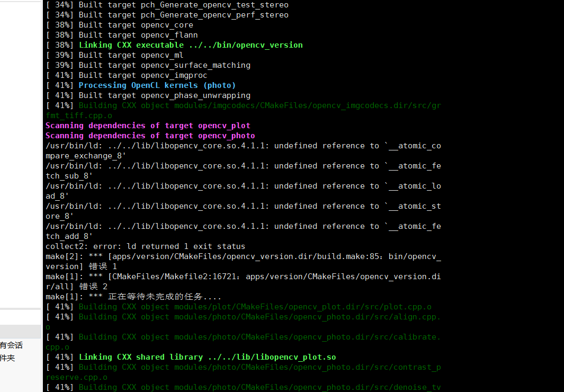Viewport: 564px width, 392px height.
Task: Click the 'r/all] 错误 2' line
Action: (x=76, y=287)
